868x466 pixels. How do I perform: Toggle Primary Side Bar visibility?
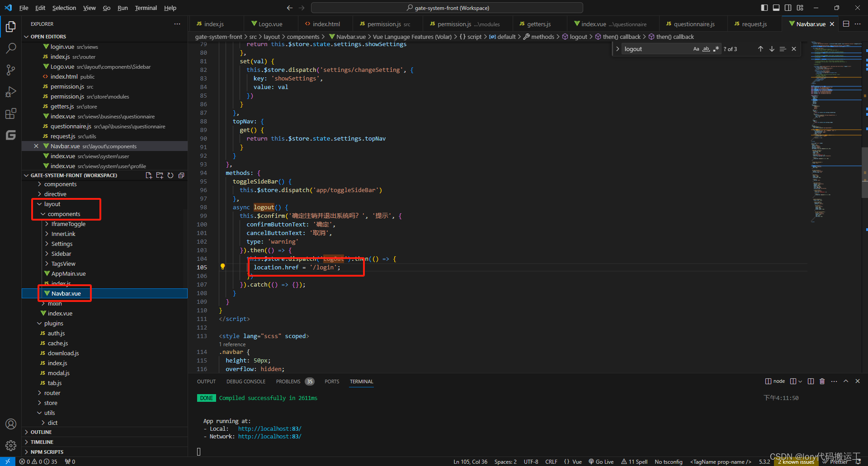click(x=764, y=8)
